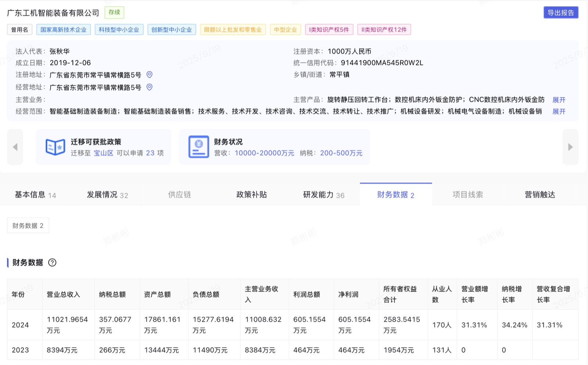Click the company name 广东工机智能装备有限公司
This screenshot has height=365, width=588.
pos(53,13)
